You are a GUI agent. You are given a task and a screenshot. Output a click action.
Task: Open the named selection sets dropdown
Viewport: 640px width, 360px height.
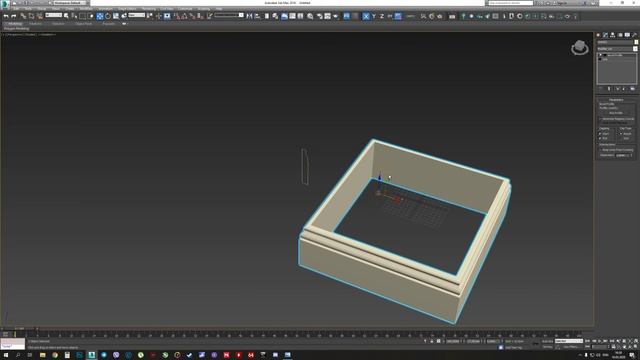click(x=229, y=16)
